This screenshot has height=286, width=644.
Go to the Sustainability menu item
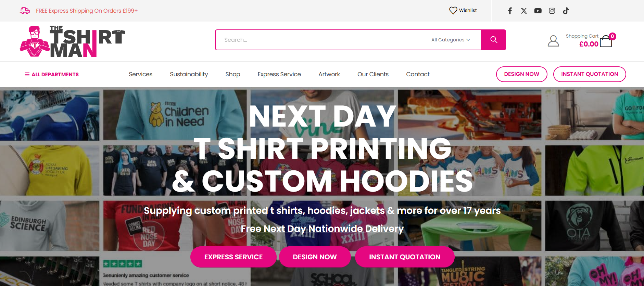coord(189,74)
